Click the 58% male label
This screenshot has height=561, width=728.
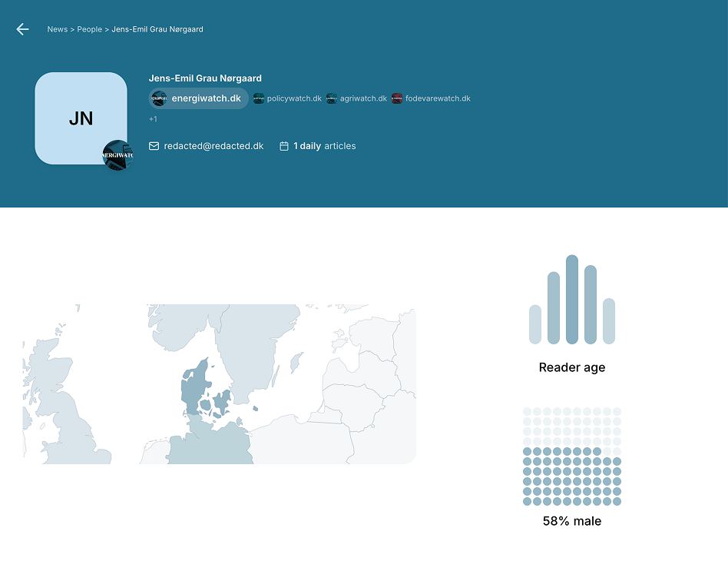coord(572,521)
